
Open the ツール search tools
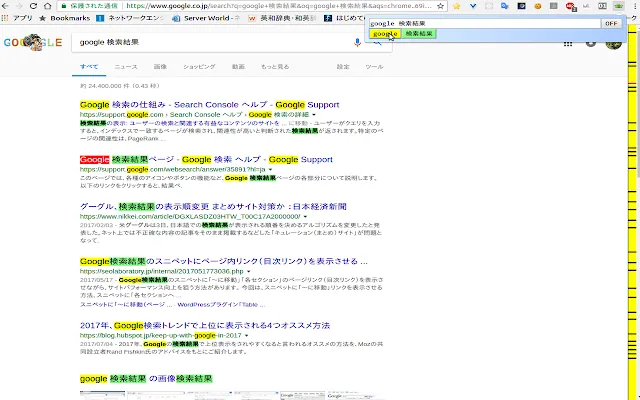pyautogui.click(x=374, y=67)
